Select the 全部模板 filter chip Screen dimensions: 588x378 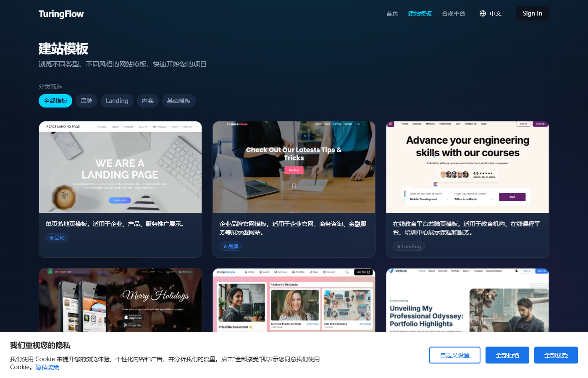pos(55,101)
